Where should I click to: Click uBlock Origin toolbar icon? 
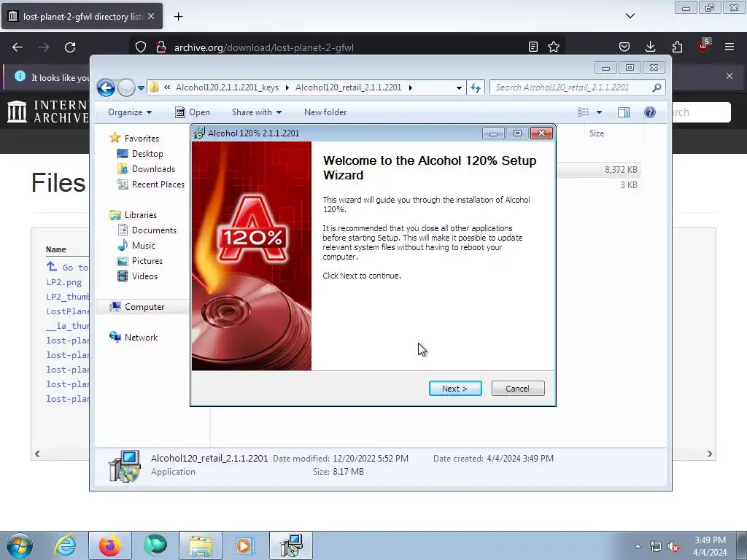click(x=703, y=46)
